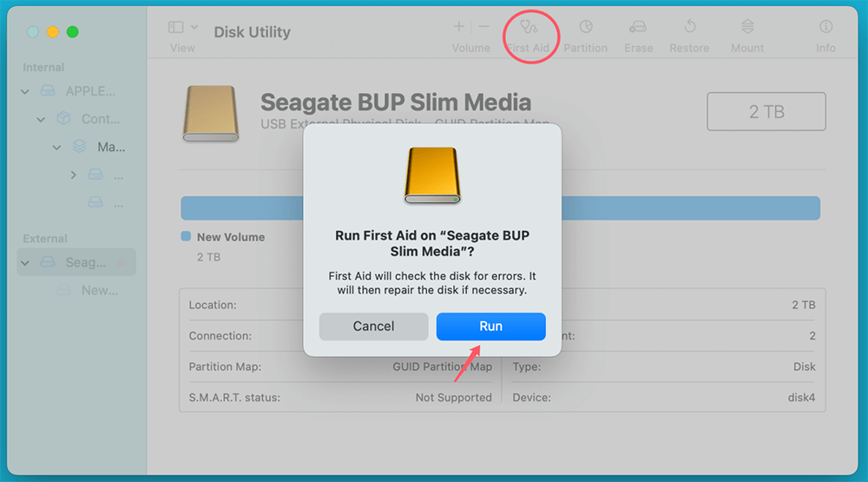Select the Seagate disk in sidebar
The height and width of the screenshot is (482, 868).
point(85,262)
